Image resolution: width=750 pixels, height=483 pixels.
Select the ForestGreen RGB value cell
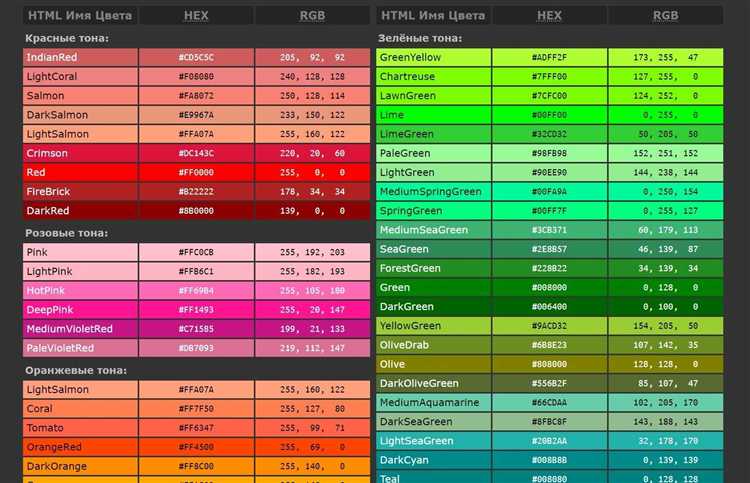666,268
